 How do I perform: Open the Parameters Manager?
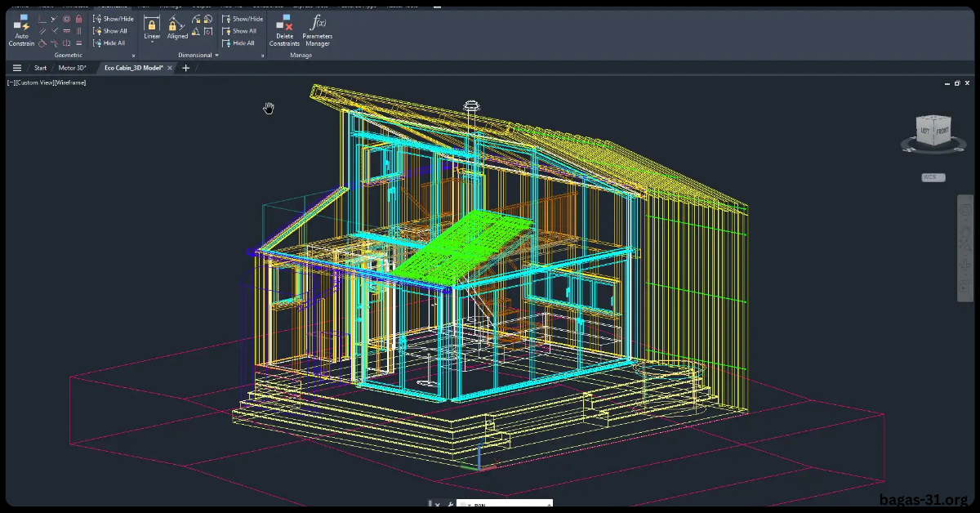coord(317,30)
